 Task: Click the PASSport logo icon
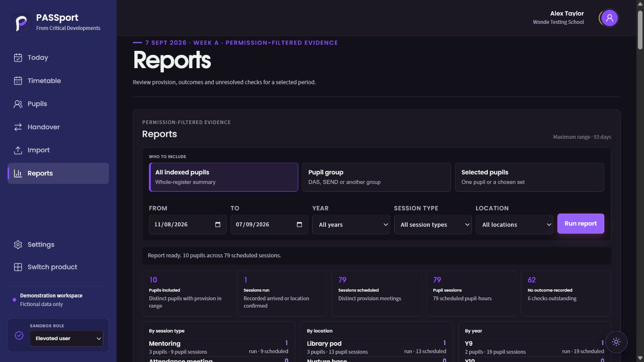21,23
